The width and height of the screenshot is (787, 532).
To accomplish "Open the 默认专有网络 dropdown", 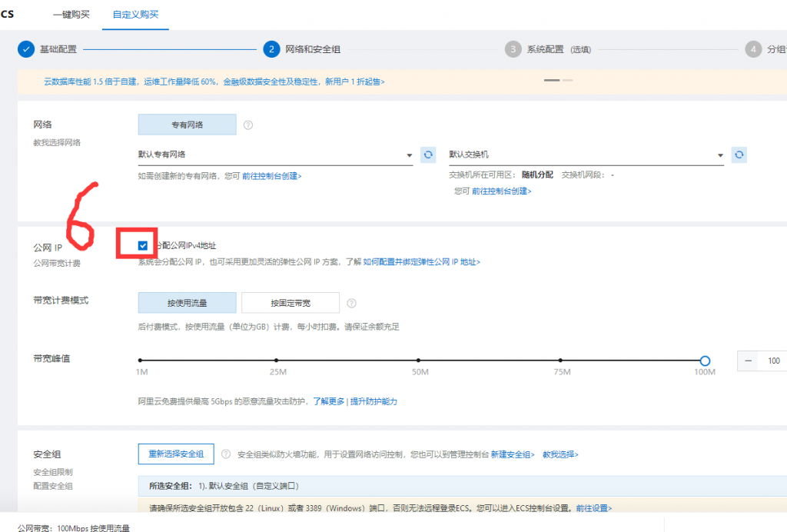I will [275, 155].
